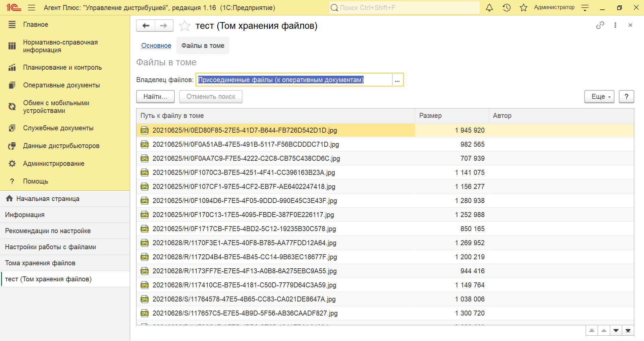Viewport: 644px width, 341px height.
Task: Go back with the left arrow button
Action: pyautogui.click(x=146, y=25)
